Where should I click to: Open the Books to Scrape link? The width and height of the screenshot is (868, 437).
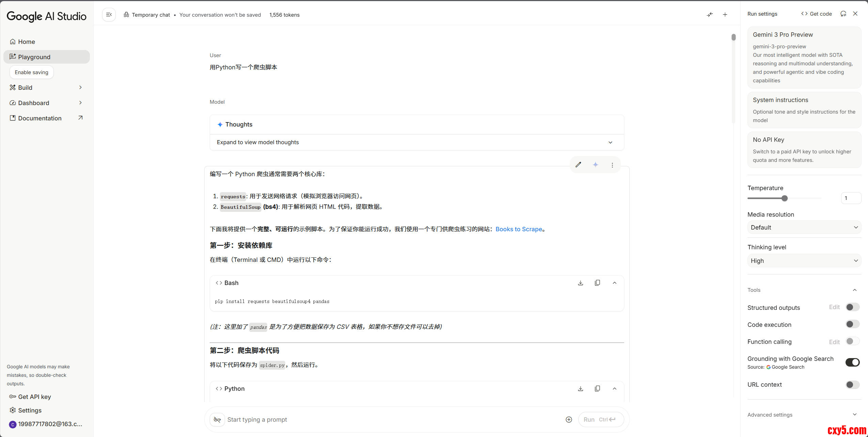(518, 229)
